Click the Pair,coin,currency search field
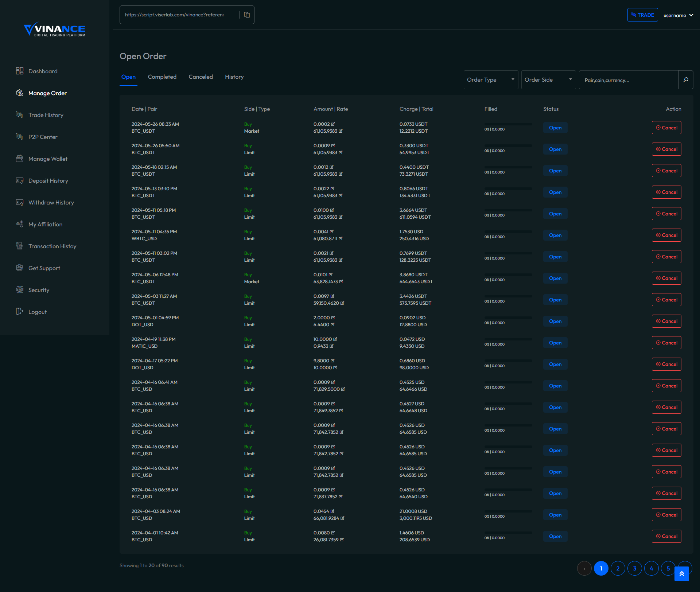 (629, 80)
